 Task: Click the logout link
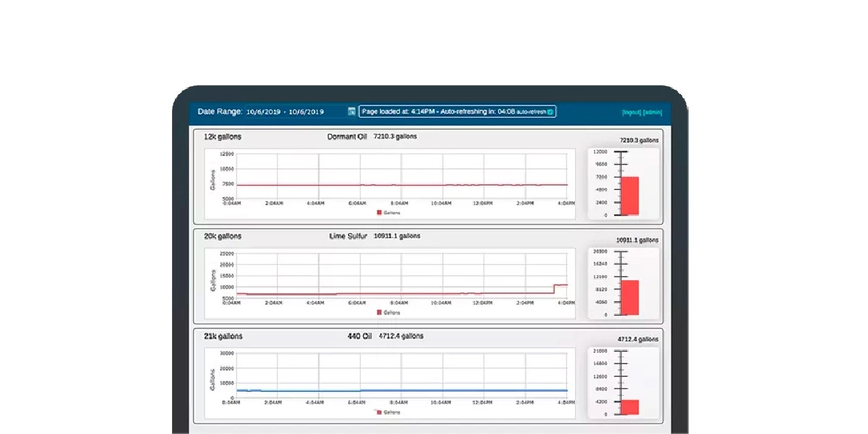(632, 113)
